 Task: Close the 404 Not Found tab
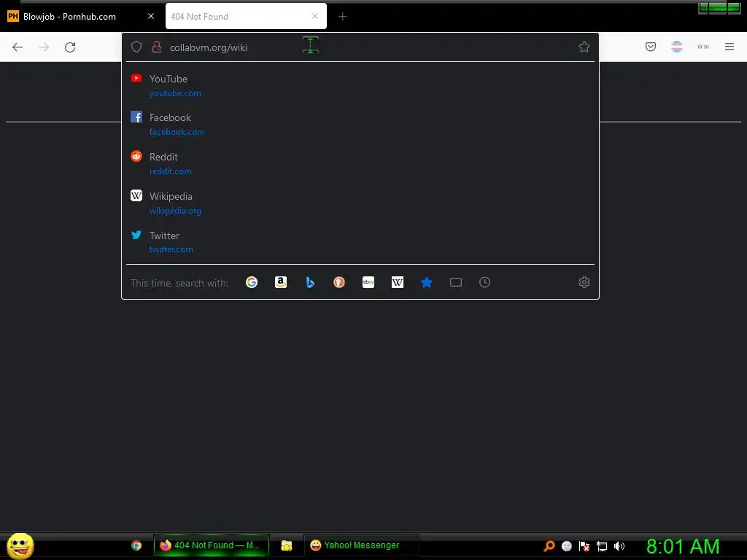315,16
